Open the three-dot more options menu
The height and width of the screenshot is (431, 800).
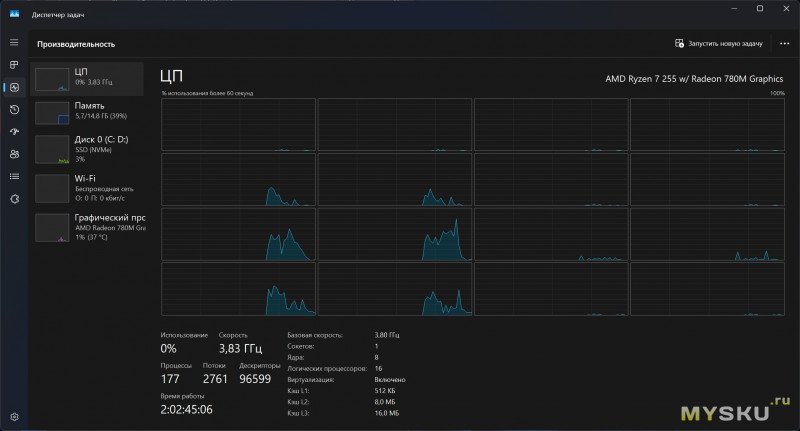click(784, 44)
